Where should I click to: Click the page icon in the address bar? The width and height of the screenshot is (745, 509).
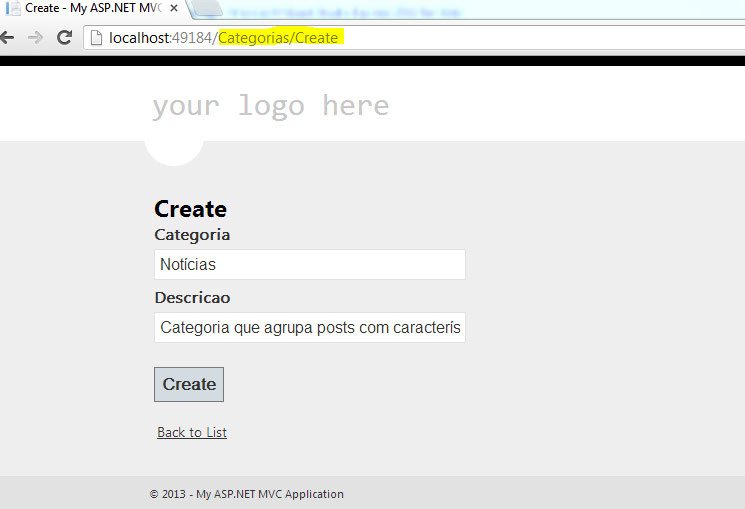point(97,38)
